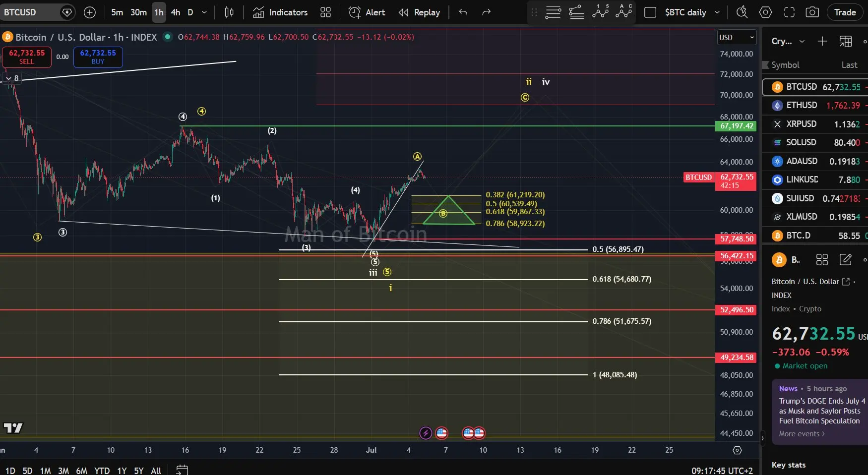Undo the last chart action

pyautogui.click(x=463, y=12)
